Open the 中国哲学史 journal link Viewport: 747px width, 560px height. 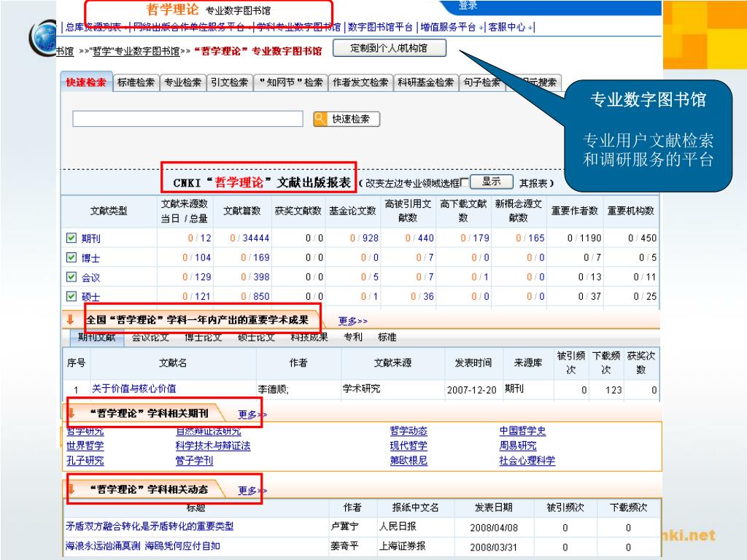point(522,431)
